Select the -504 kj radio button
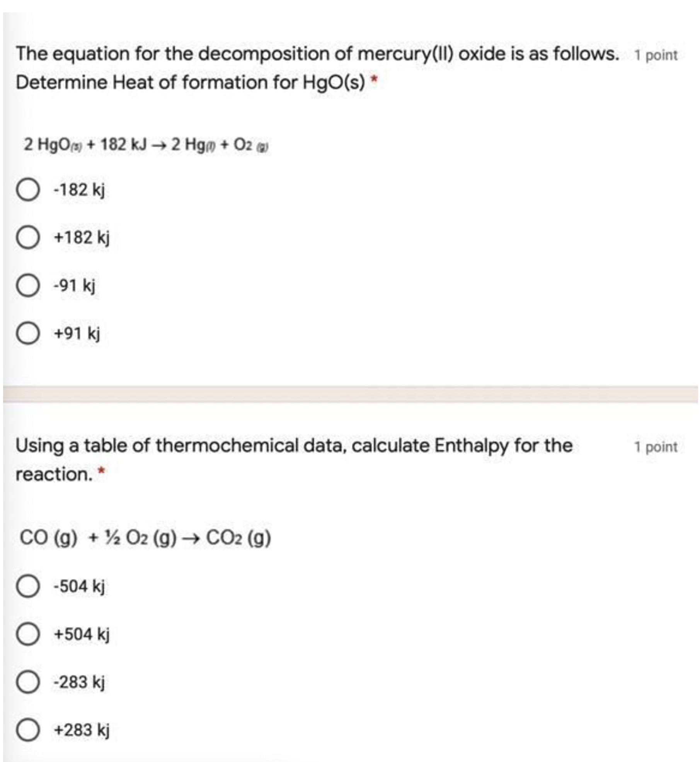 coord(28,586)
